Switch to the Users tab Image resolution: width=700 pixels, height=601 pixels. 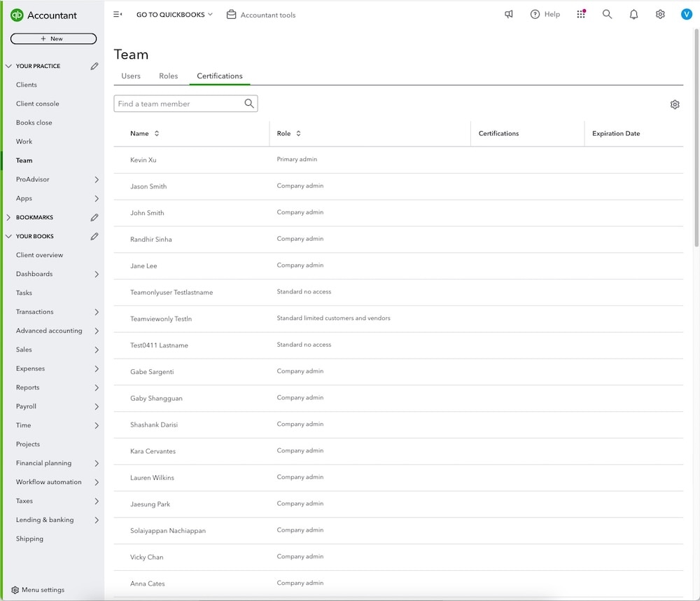pyautogui.click(x=130, y=76)
